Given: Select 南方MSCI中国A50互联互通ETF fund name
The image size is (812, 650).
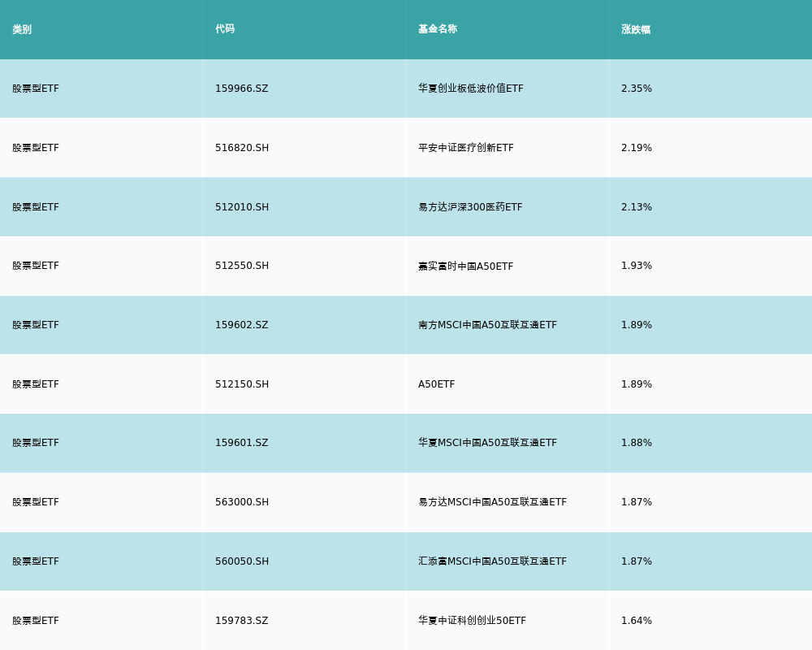Looking at the screenshot, I should (487, 325).
